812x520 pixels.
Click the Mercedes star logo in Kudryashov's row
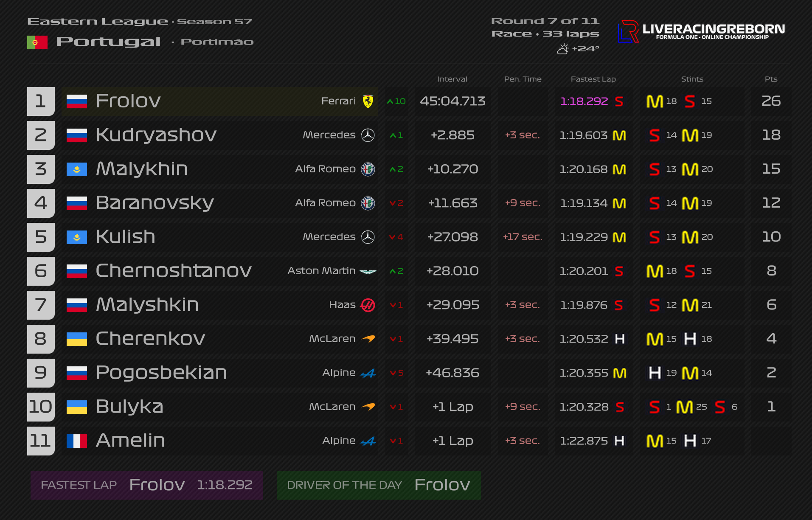(x=368, y=135)
